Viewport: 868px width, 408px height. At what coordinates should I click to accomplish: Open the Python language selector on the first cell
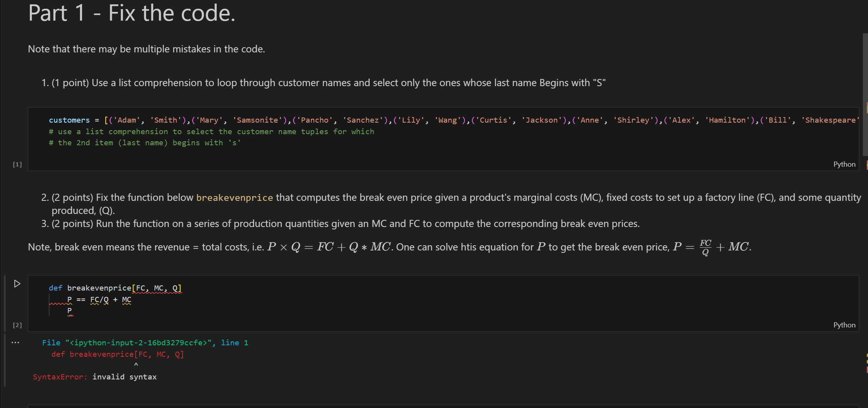[844, 164]
